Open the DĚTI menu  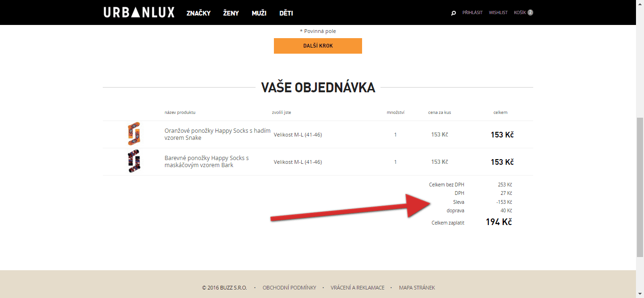tap(286, 13)
